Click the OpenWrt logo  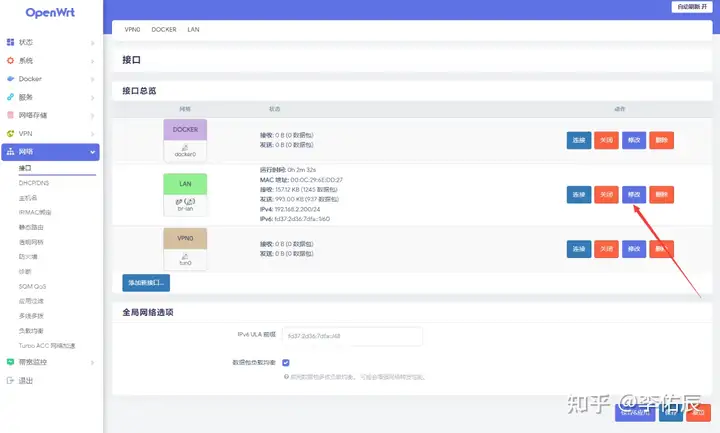[50, 13]
